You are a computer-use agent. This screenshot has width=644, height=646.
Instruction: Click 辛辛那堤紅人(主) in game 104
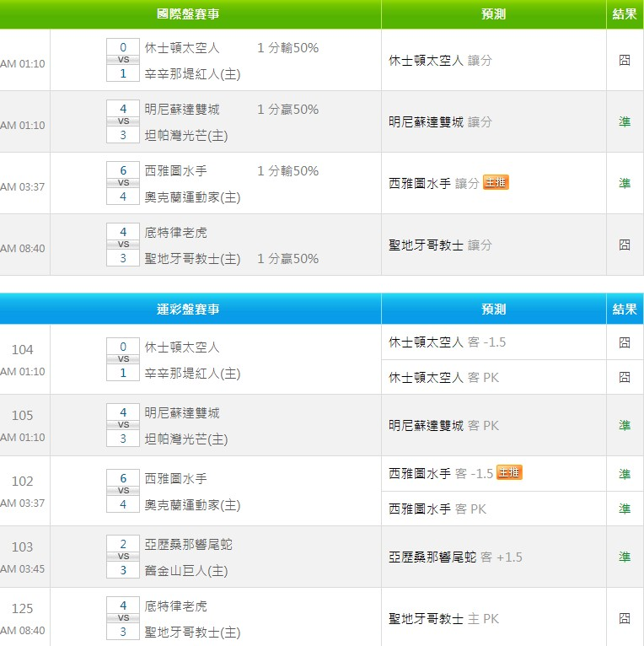tap(192, 374)
